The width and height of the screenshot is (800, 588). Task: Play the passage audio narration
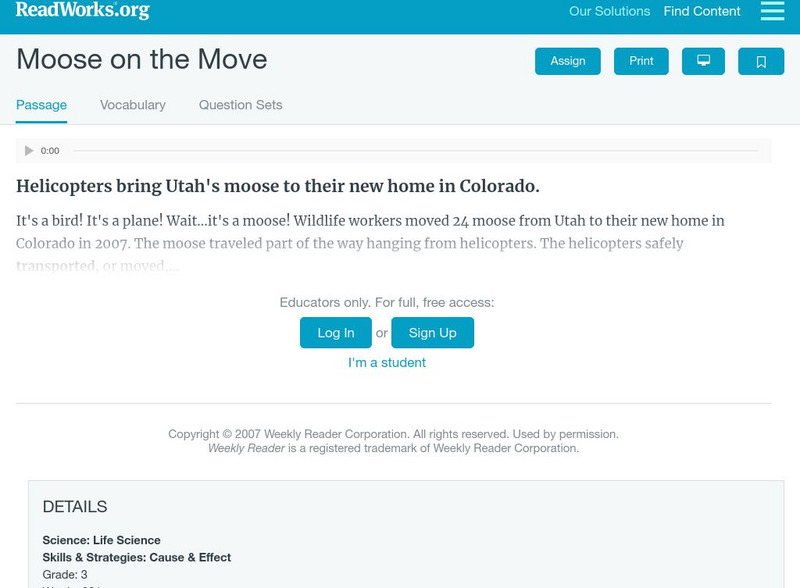pyautogui.click(x=29, y=151)
